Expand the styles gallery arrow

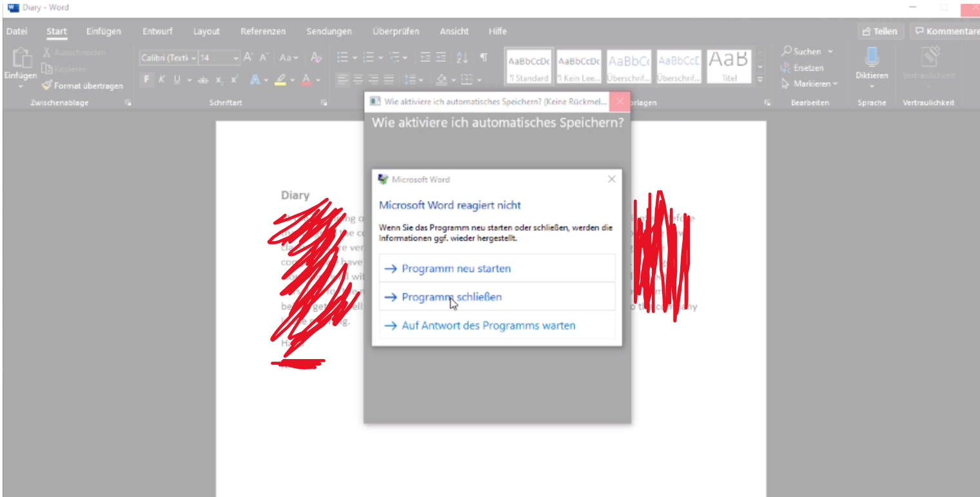pyautogui.click(x=759, y=79)
